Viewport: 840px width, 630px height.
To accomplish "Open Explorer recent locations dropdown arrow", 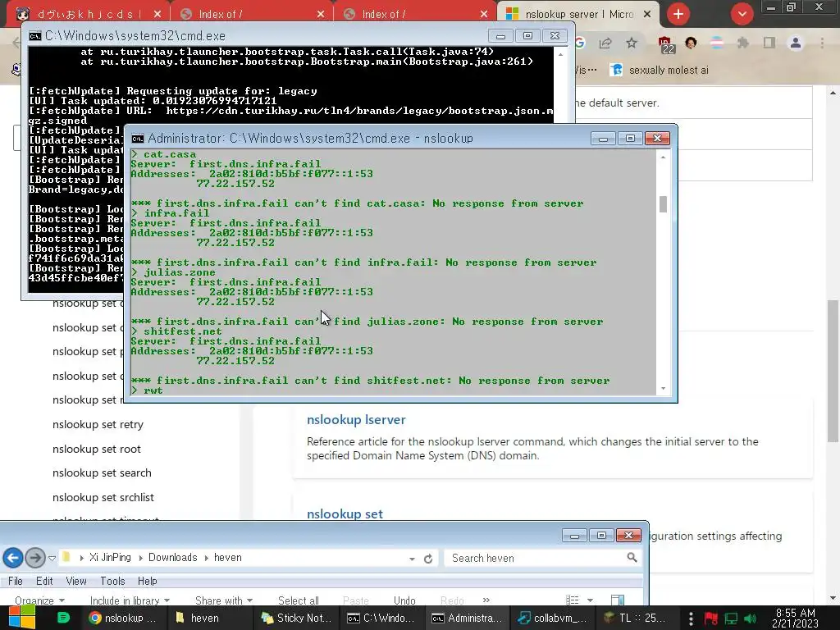I will (52, 558).
